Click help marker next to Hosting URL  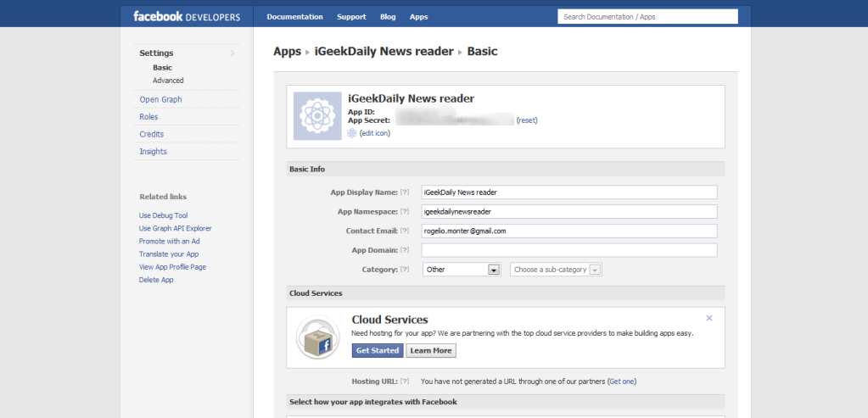405,382
